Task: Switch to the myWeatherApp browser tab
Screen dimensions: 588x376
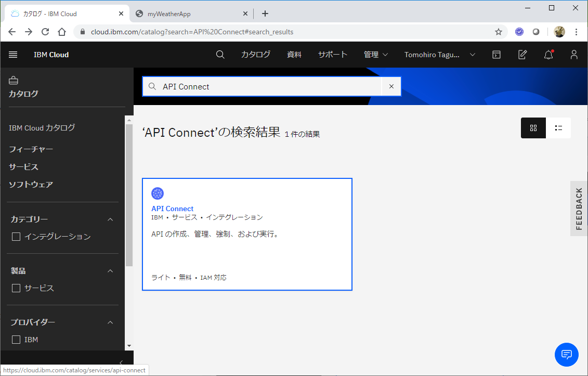Action: [191, 14]
